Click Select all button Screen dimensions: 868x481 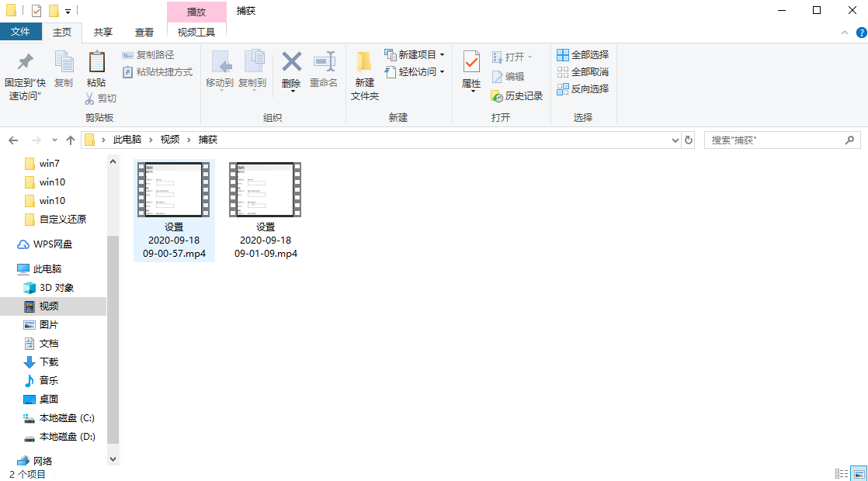point(583,55)
